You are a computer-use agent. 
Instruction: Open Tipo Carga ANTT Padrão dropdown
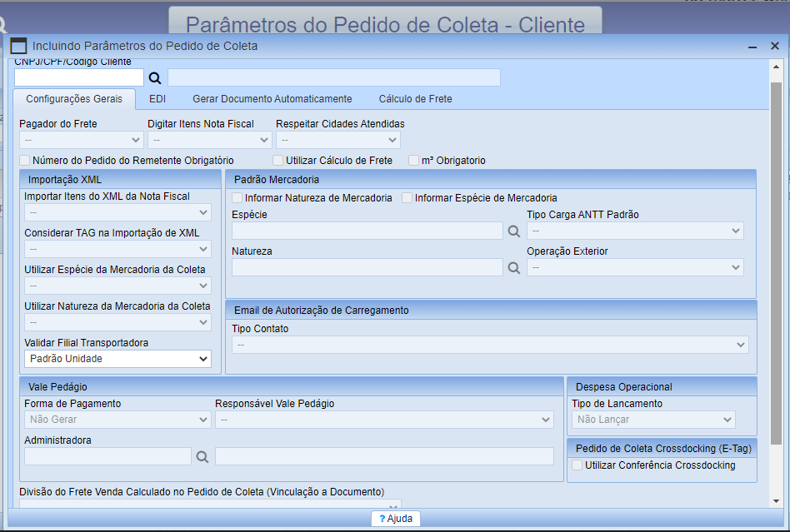(635, 231)
